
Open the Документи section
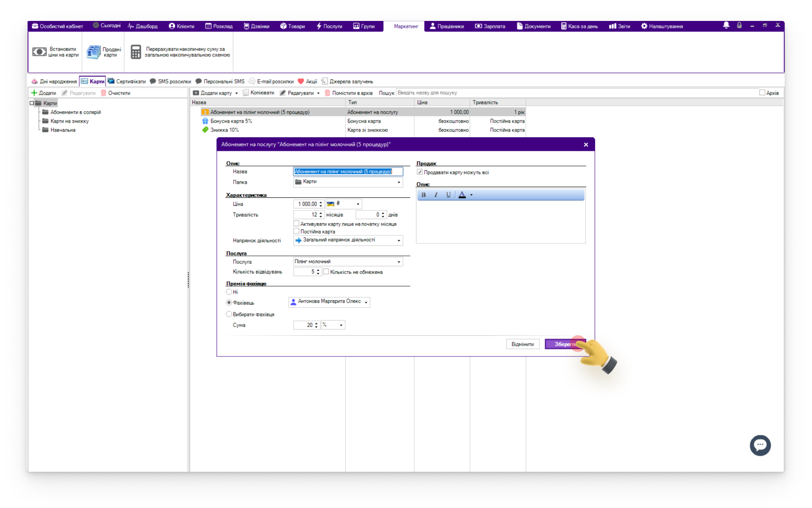point(534,26)
